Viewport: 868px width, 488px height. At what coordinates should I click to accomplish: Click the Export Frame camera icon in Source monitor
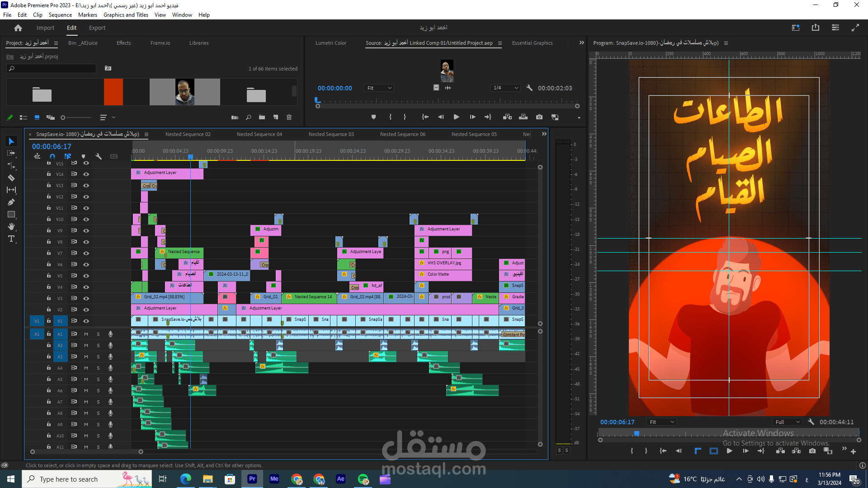coord(539,117)
